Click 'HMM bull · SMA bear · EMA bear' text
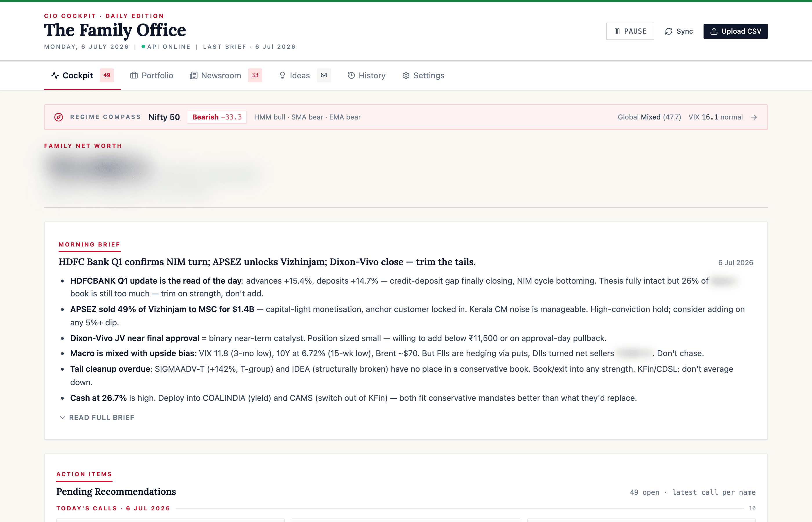The image size is (812, 522). [307, 117]
